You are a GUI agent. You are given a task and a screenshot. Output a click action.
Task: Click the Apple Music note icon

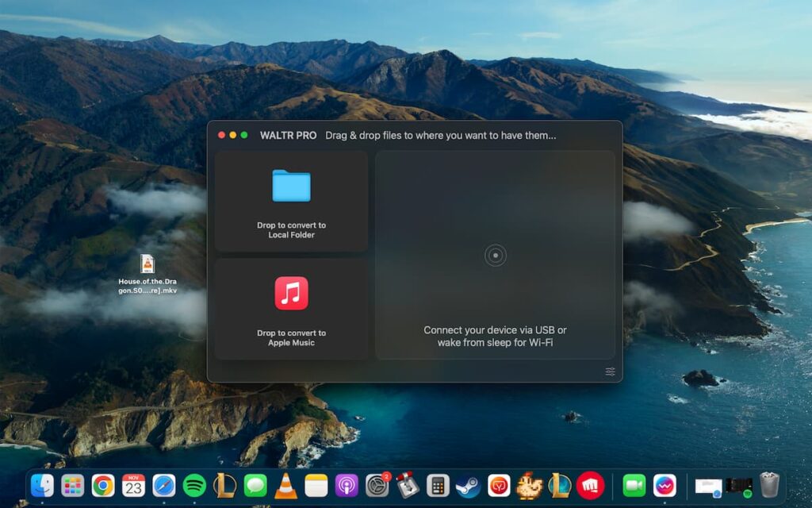291,292
